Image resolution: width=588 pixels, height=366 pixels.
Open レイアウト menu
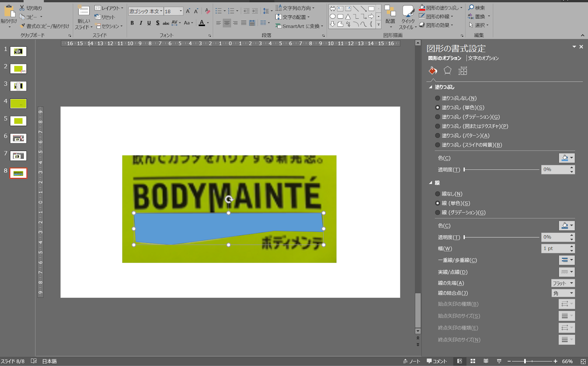tap(109, 8)
